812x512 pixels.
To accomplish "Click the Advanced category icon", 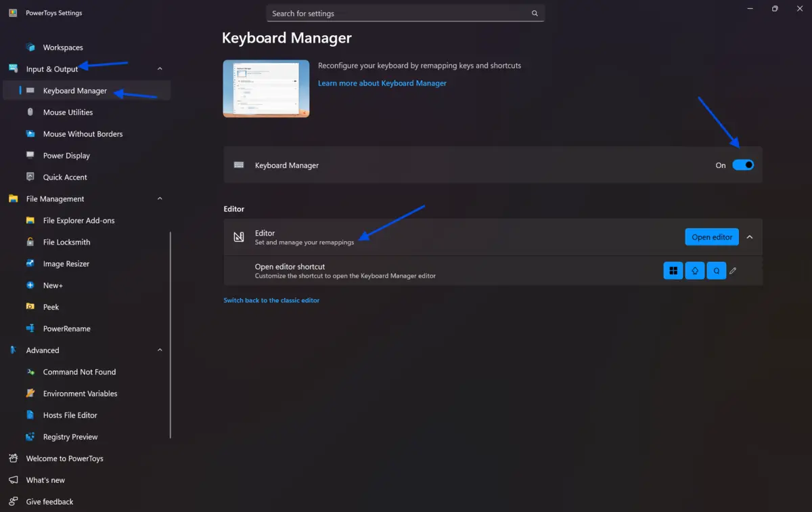I will [x=14, y=350].
